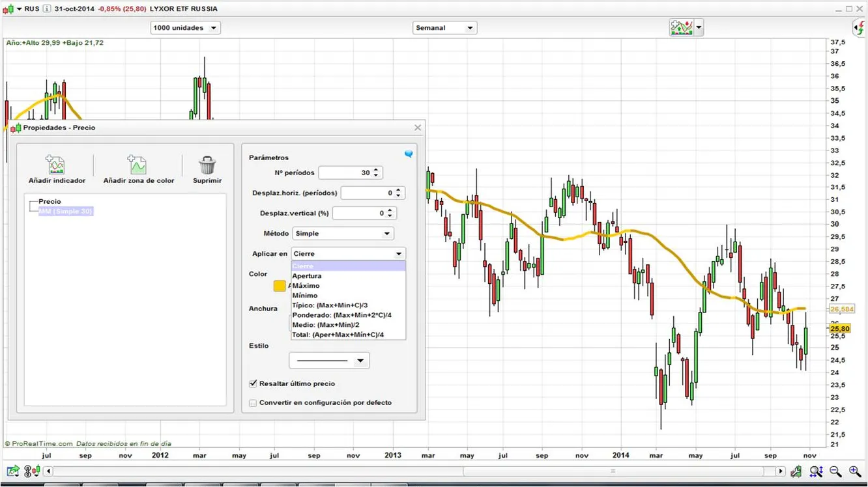The image size is (868, 487).
Task: Click the zoom out magnifier icon
Action: coord(835,471)
